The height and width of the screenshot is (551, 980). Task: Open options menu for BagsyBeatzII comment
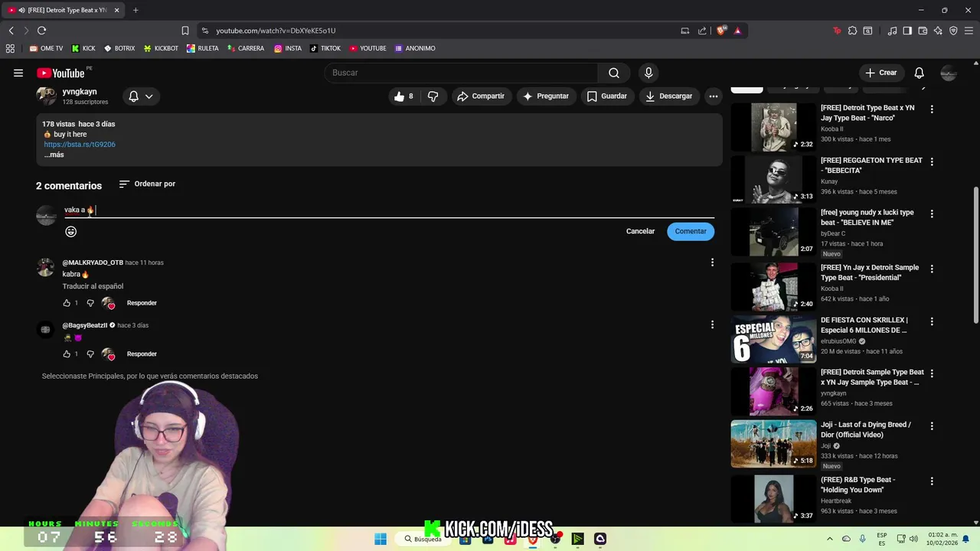(x=712, y=324)
